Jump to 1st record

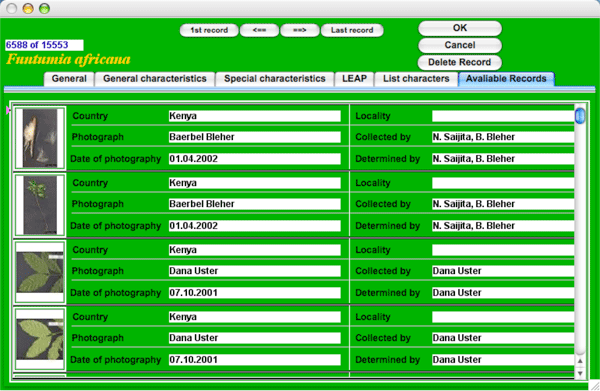[209, 30]
